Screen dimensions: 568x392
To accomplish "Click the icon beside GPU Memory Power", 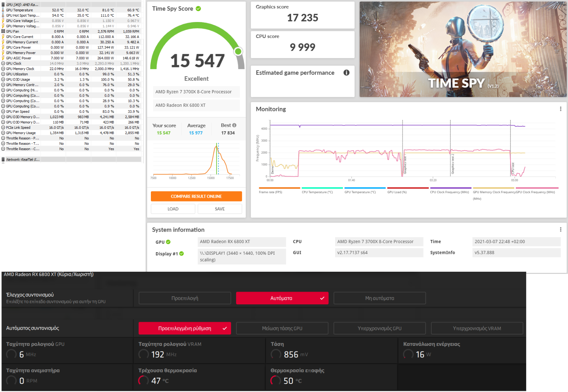I will [x=3, y=53].
